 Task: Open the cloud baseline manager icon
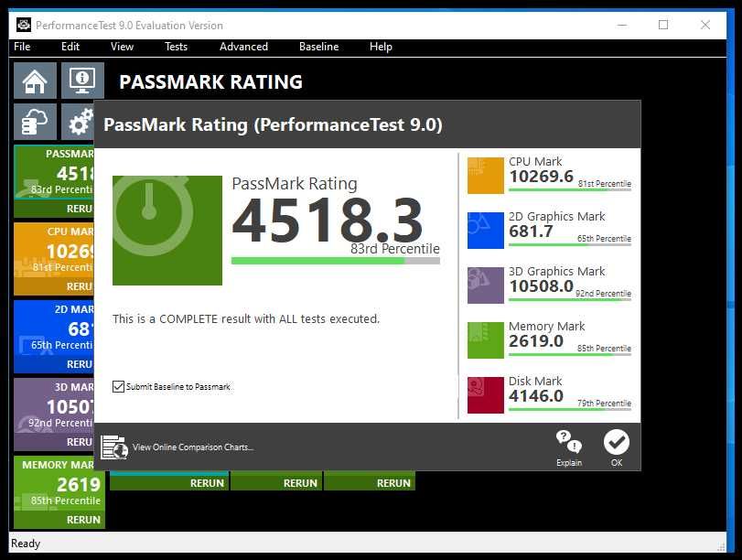pos(35,122)
